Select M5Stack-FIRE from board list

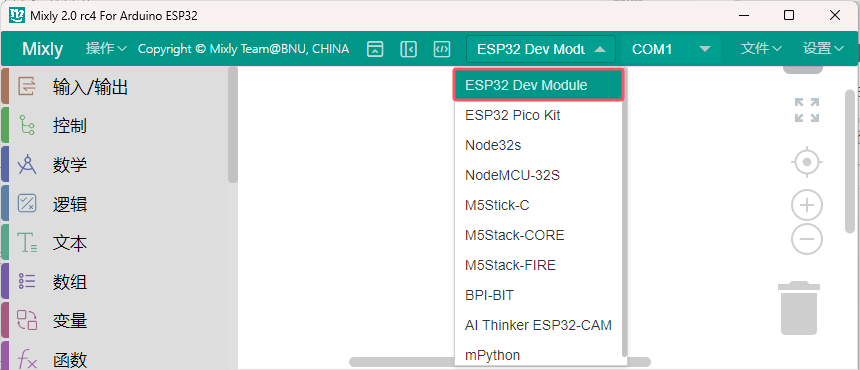coord(538,265)
